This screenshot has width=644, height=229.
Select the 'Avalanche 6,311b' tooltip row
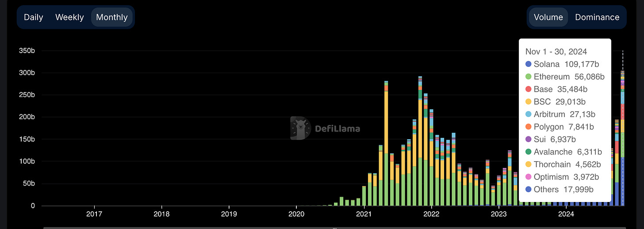[x=563, y=152]
